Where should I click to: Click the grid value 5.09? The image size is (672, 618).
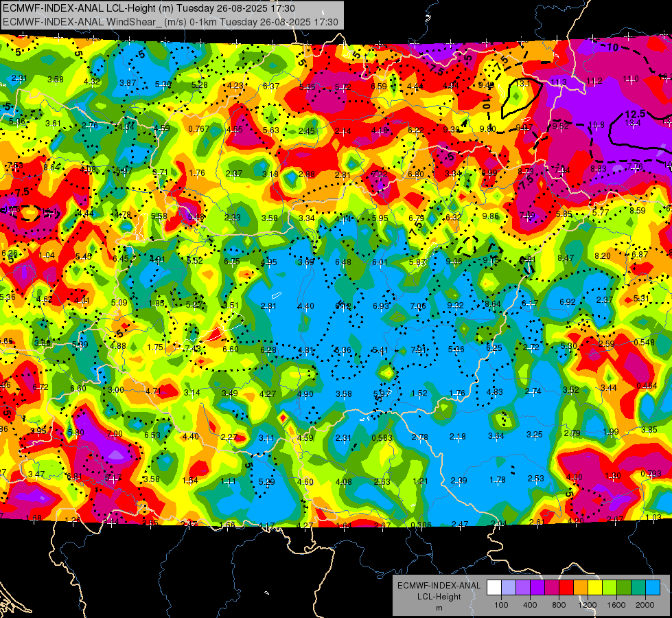[x=119, y=302]
